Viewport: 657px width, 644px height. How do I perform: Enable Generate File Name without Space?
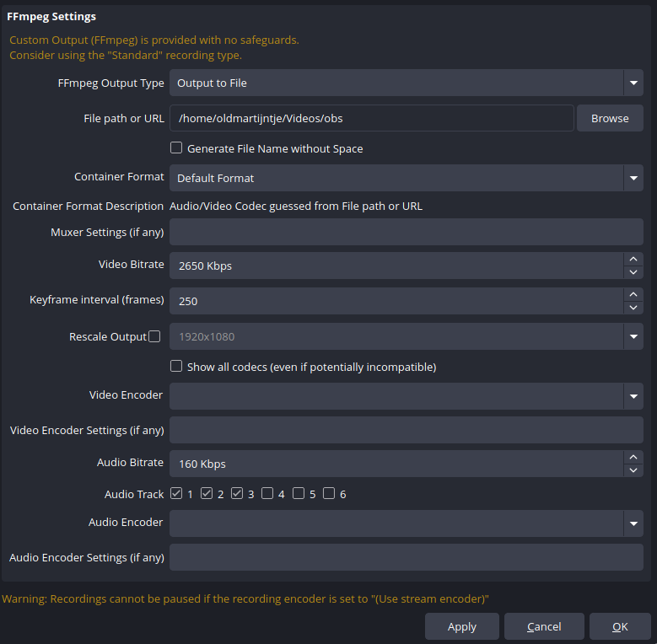click(x=176, y=148)
